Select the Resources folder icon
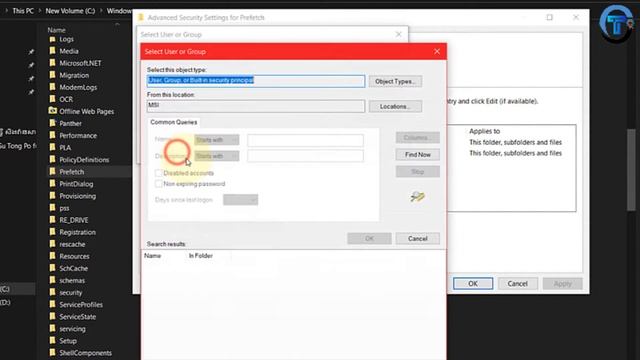Screen dimensions: 640x360 coord(52,256)
